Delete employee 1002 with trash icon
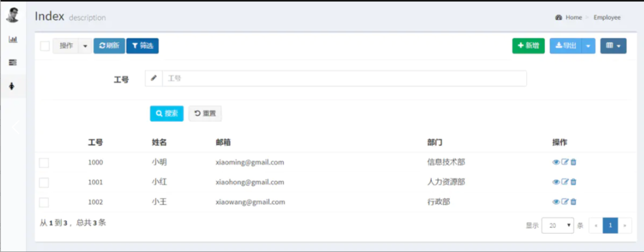644x252 pixels. 573,202
